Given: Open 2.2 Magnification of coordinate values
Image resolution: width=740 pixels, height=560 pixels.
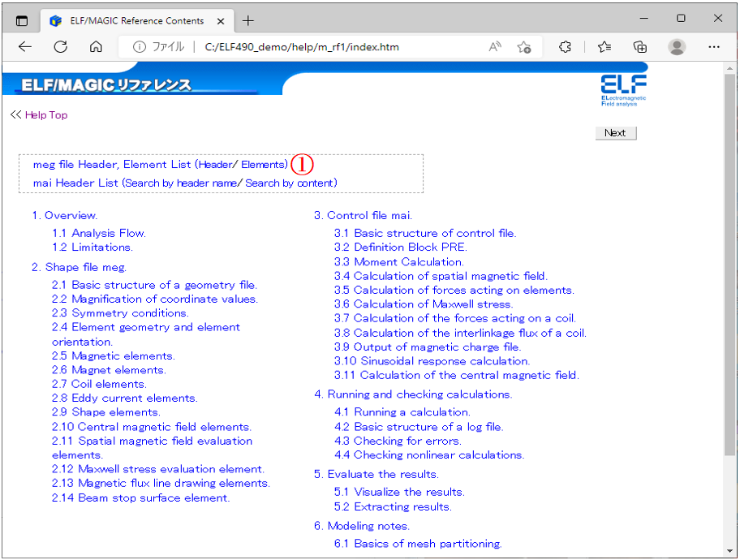Looking at the screenshot, I should point(155,299).
